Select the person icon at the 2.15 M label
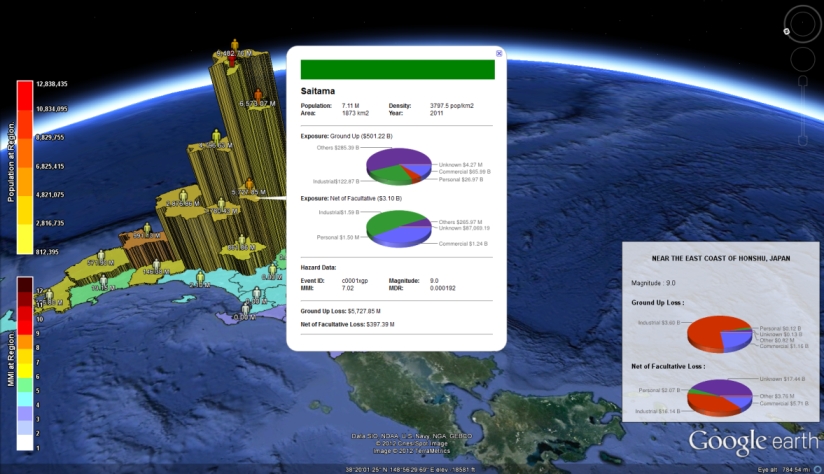This screenshot has height=474, width=824. [200, 277]
